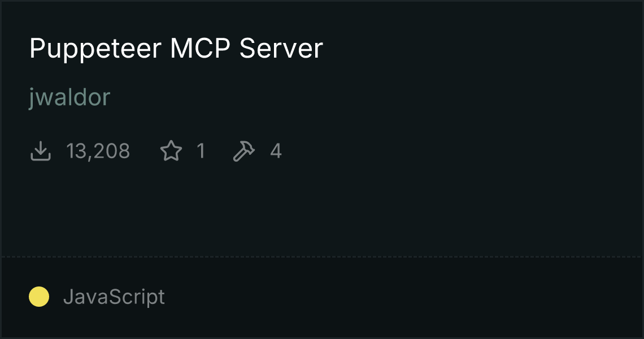Click the footer strip beside JavaScript
The width and height of the screenshot is (644, 339).
pyautogui.click(x=402, y=297)
